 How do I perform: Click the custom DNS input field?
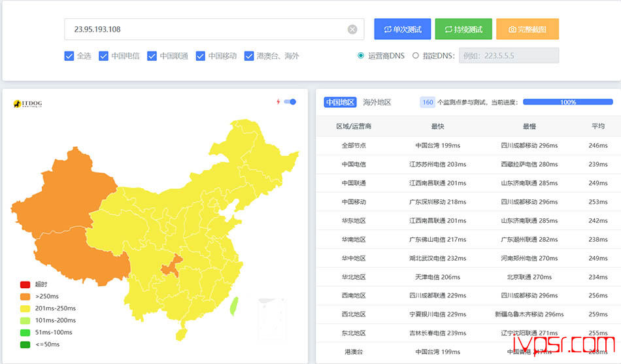509,56
